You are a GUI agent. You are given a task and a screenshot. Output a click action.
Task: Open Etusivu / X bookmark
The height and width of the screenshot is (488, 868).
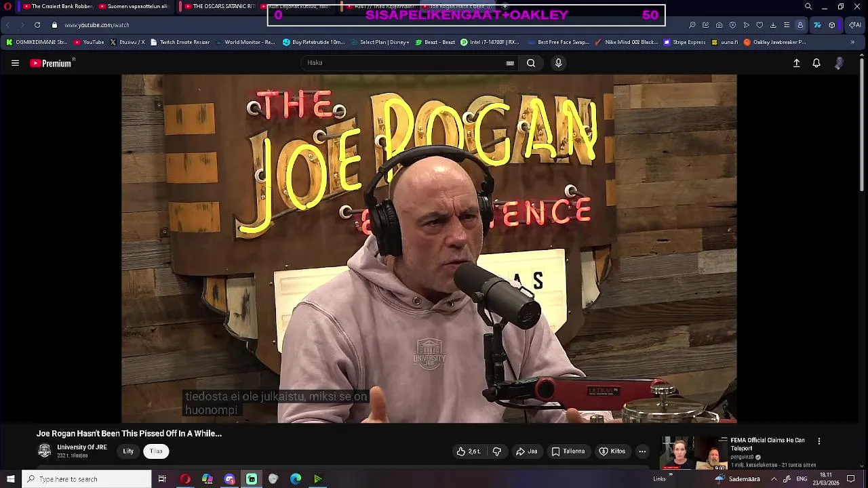[x=127, y=42]
